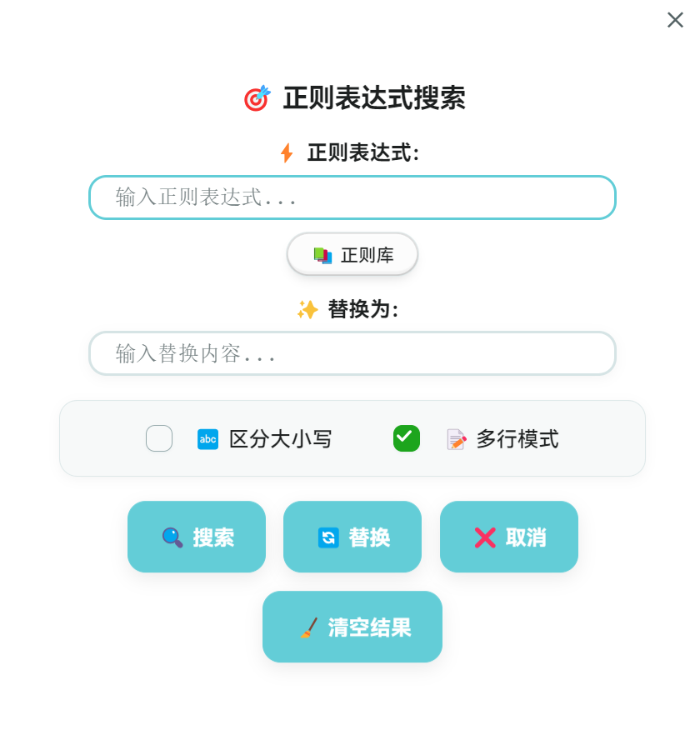Focus the 输入正则表达式 input field
Image resolution: width=700 pixels, height=745 pixels.
click(x=352, y=197)
